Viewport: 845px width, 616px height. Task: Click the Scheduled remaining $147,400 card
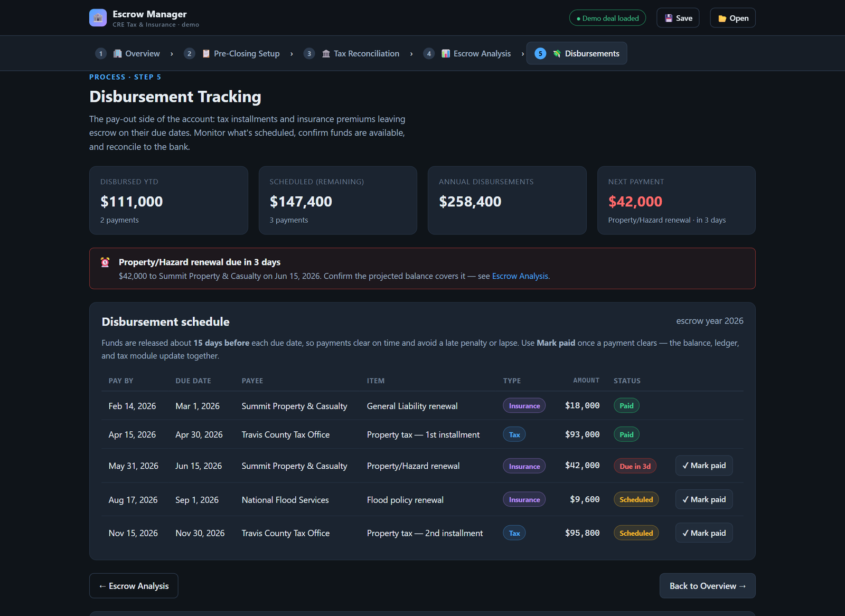point(338,201)
